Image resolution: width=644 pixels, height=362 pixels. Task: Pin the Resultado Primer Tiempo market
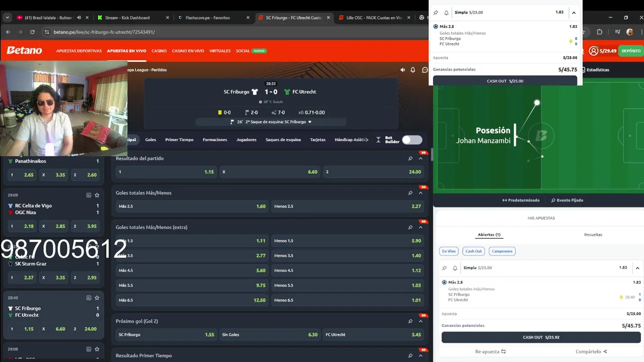tap(411, 355)
